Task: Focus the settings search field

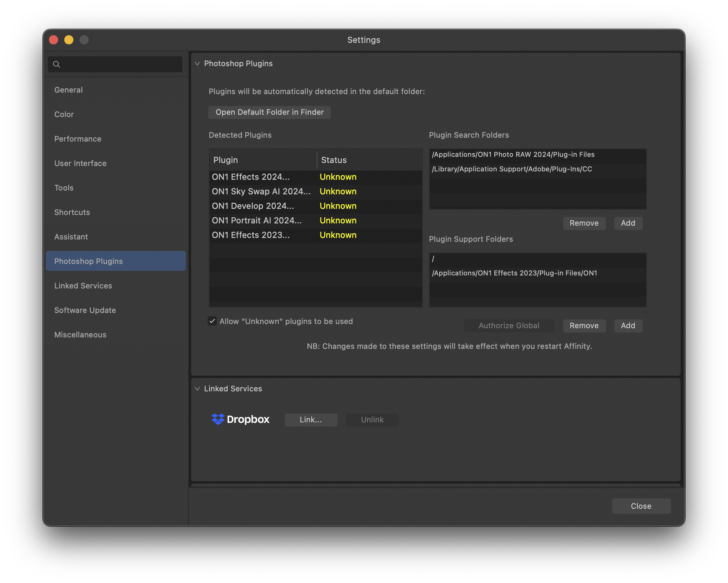Action: (x=115, y=64)
